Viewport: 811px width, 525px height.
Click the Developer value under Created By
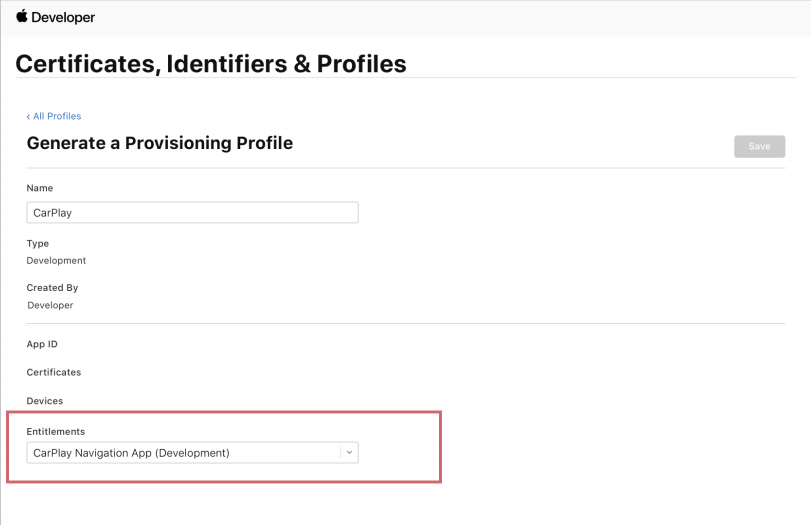(50, 305)
